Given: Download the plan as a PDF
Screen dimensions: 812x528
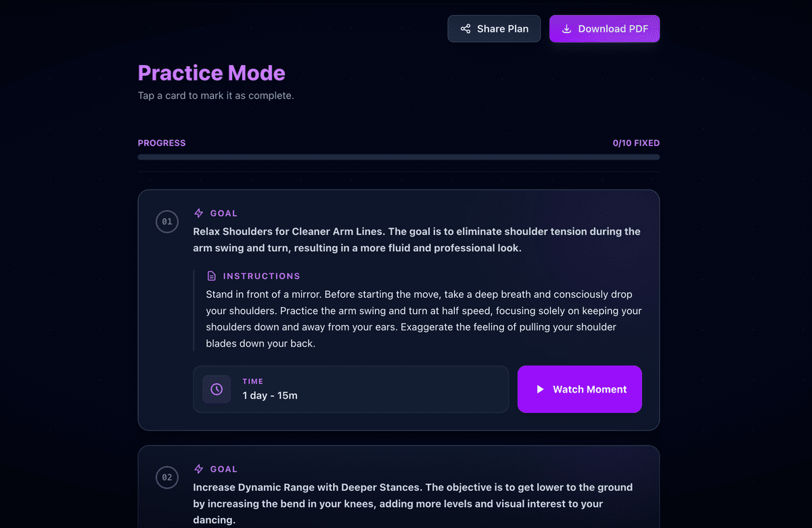Looking at the screenshot, I should (x=604, y=28).
